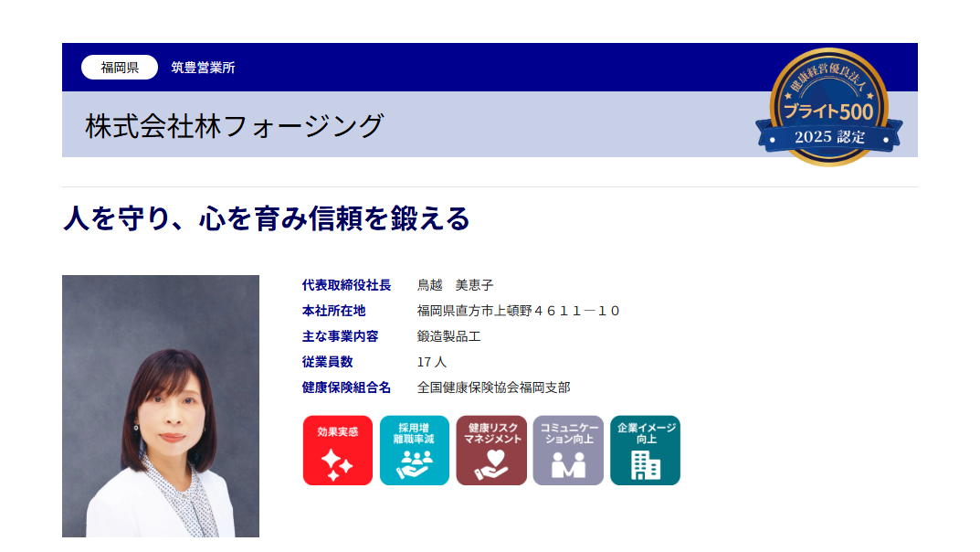Select the 福岡県 prefecture pill
Image resolution: width=980 pixels, height=552 pixels.
[x=120, y=68]
